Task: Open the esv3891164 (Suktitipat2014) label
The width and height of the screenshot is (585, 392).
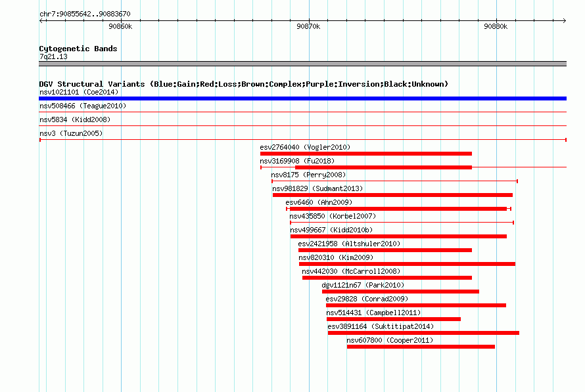Action: [381, 326]
